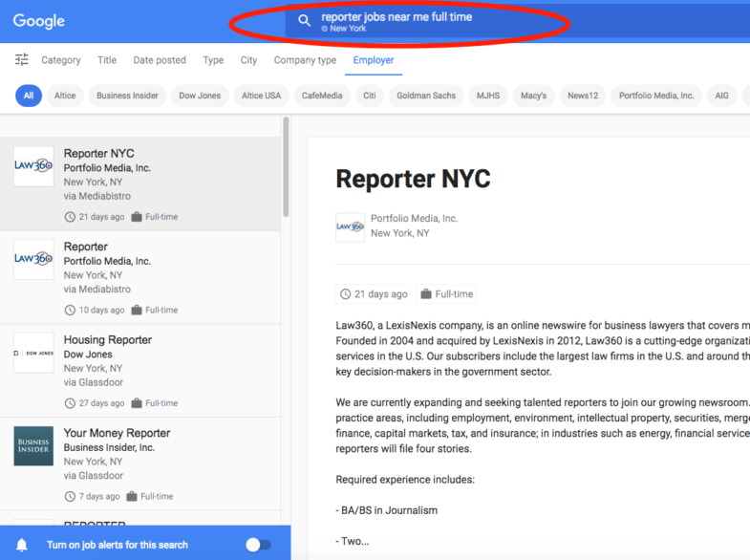Click the Google logo
The image size is (750, 560).
pyautogui.click(x=39, y=21)
